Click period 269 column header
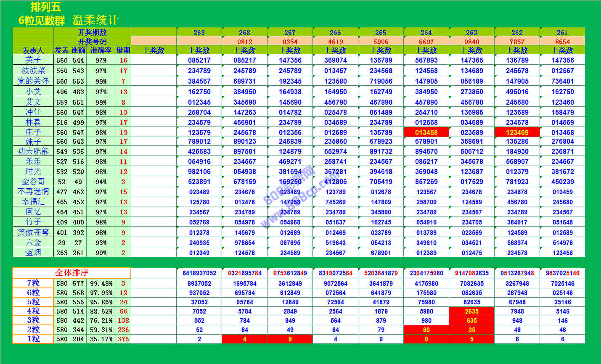This screenshot has width=601, height=364. [x=199, y=32]
